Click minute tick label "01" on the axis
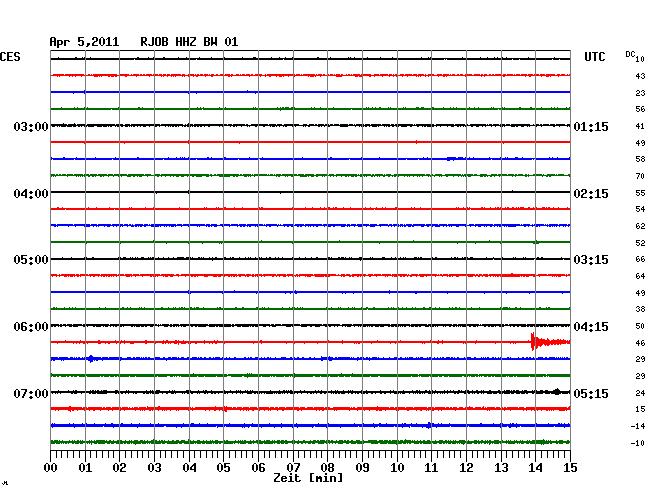This screenshot has height=494, width=650. coord(85,467)
